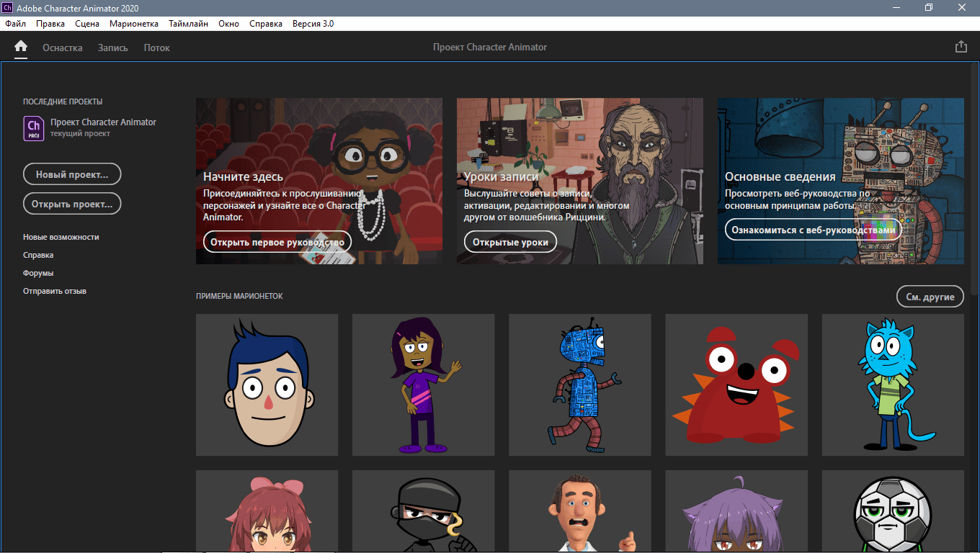The width and height of the screenshot is (980, 553).
Task: Click Ознакомиться с веб-руководствами button
Action: (x=814, y=230)
